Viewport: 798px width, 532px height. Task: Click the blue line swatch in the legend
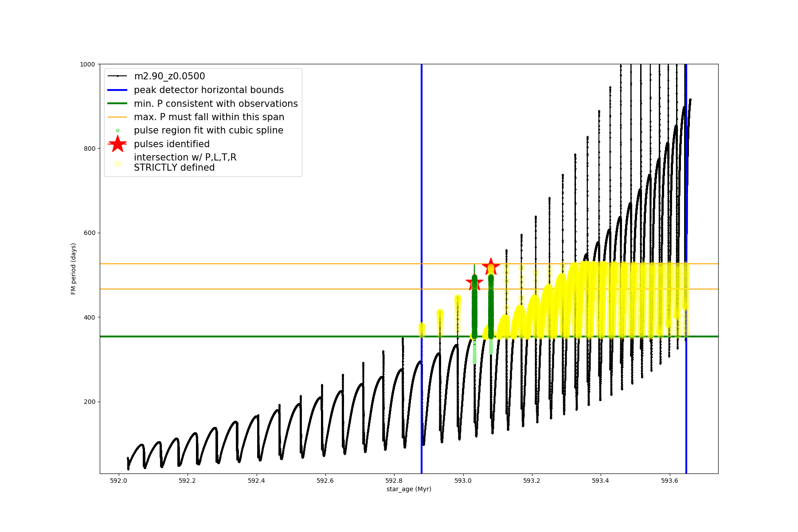[117, 90]
